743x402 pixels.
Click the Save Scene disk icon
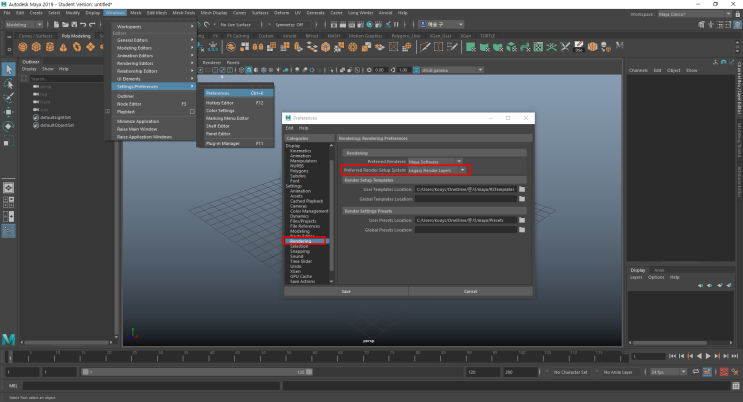(74, 25)
